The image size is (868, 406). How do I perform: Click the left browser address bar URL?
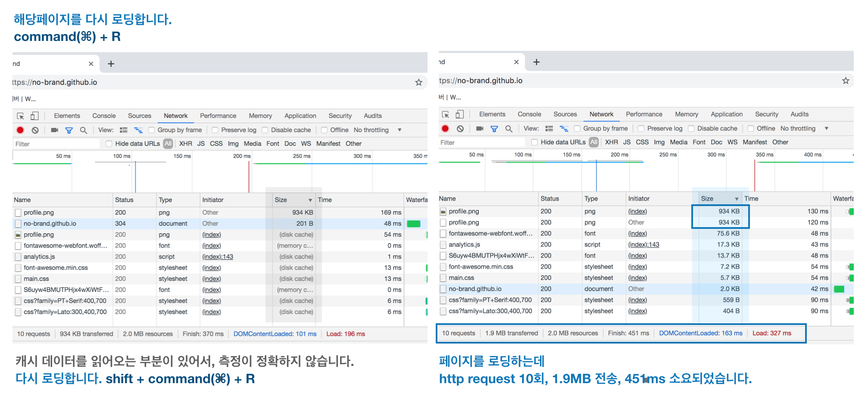[55, 82]
